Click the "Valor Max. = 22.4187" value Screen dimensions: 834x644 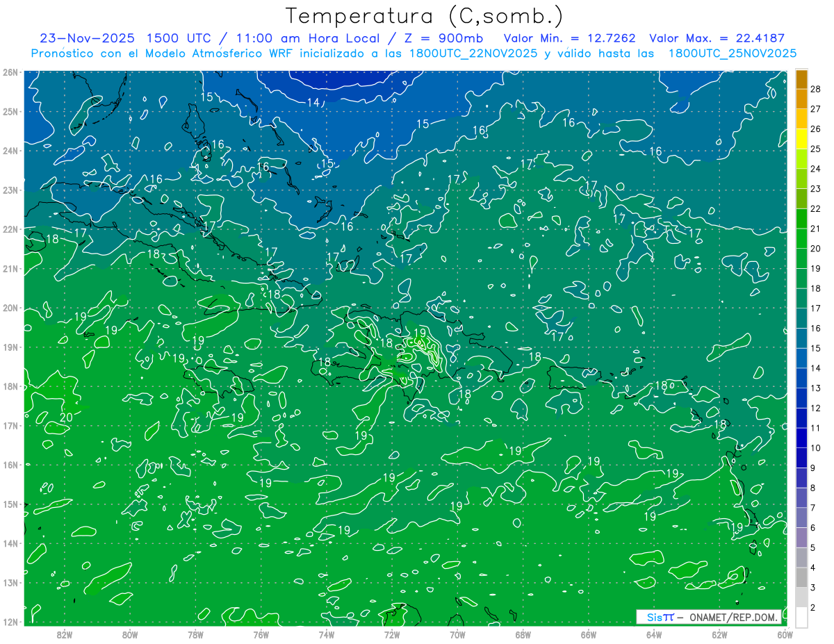[717, 38]
